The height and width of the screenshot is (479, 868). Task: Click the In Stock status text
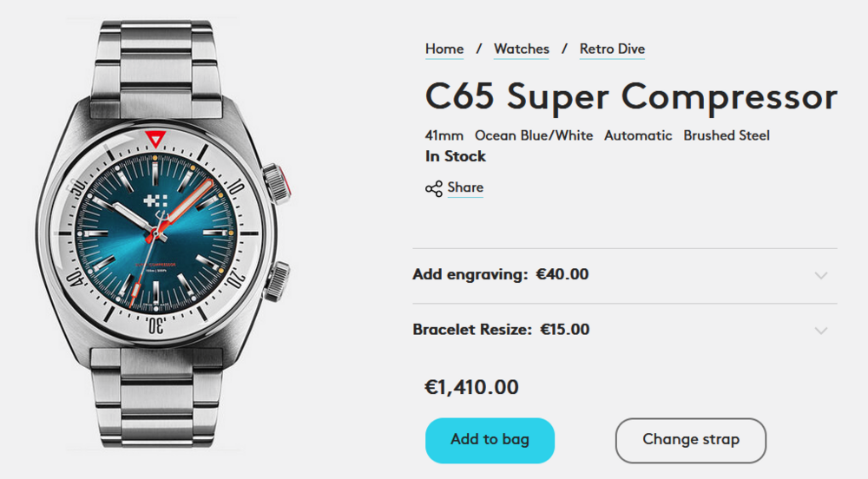[x=456, y=157]
